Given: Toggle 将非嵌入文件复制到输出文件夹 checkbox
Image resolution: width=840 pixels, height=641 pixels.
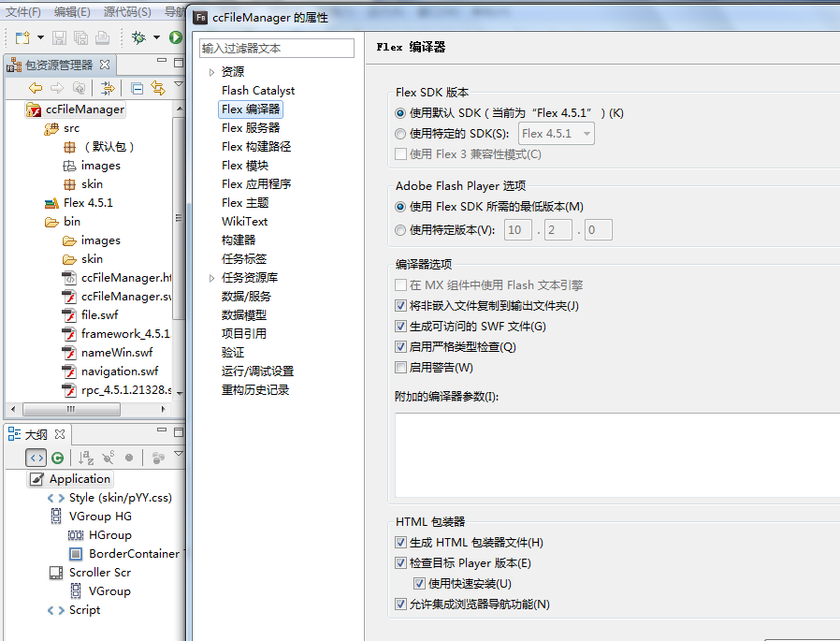Looking at the screenshot, I should (400, 305).
